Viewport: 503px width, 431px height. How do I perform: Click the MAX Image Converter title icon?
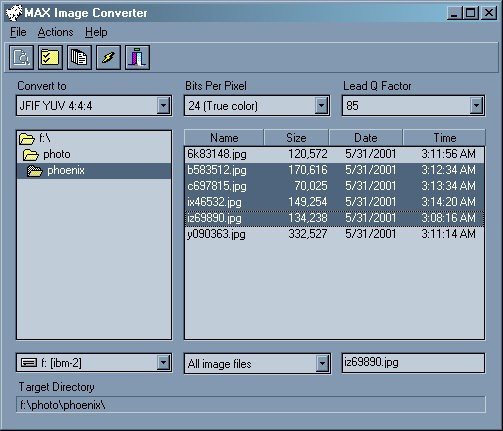[x=14, y=13]
